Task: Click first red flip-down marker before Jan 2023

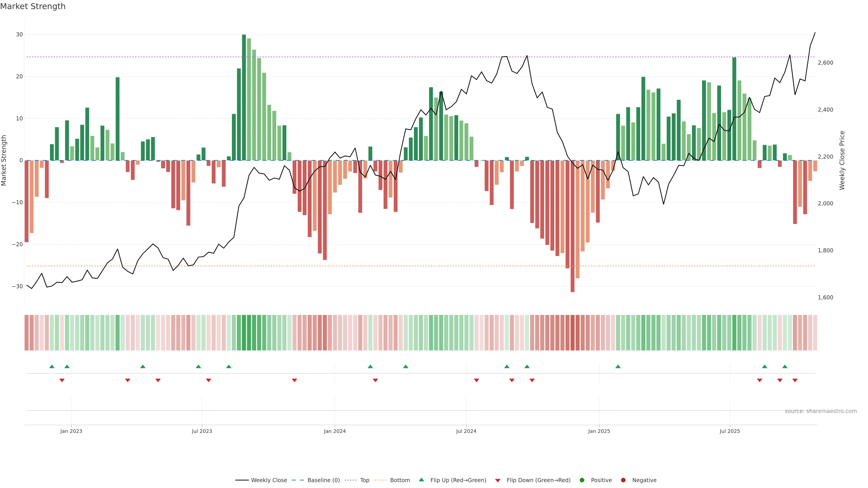Action: pos(62,380)
